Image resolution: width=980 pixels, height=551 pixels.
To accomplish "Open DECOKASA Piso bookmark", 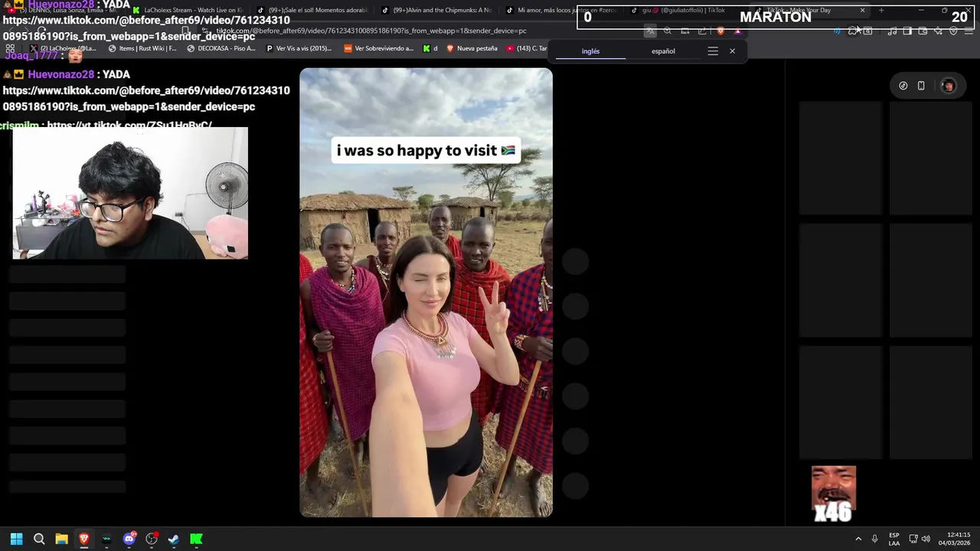I will coord(221,48).
